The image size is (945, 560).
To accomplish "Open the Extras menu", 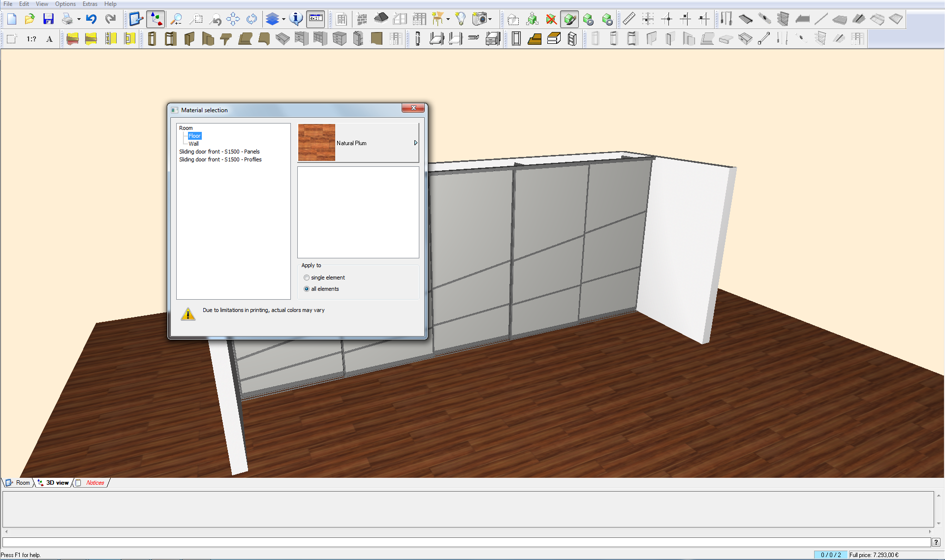I will coord(90,4).
